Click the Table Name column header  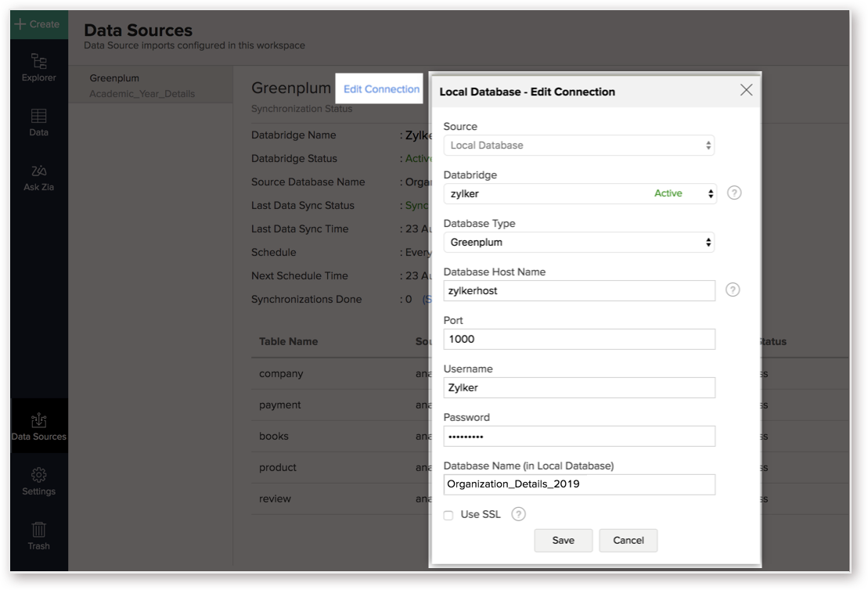tap(288, 341)
